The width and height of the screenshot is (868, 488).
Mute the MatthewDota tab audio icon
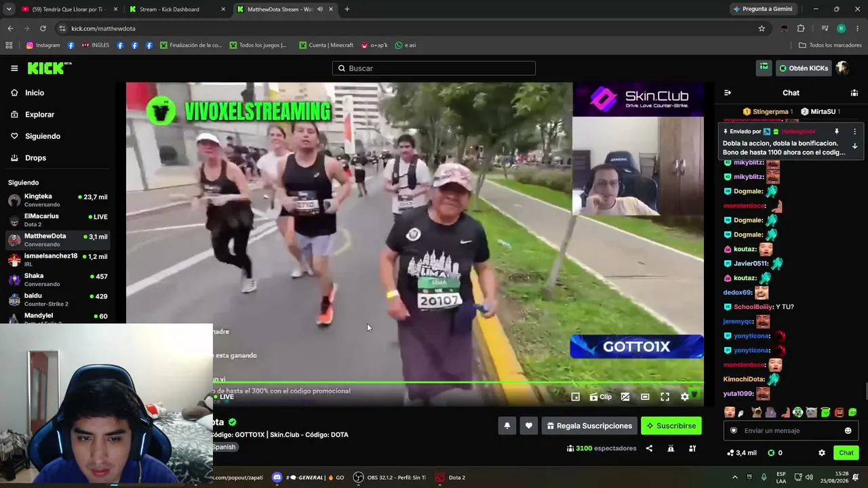coord(319,9)
